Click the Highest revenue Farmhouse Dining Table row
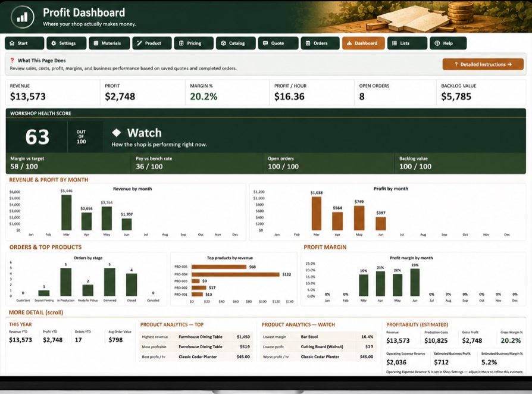This screenshot has width=532, height=394. 196,337
